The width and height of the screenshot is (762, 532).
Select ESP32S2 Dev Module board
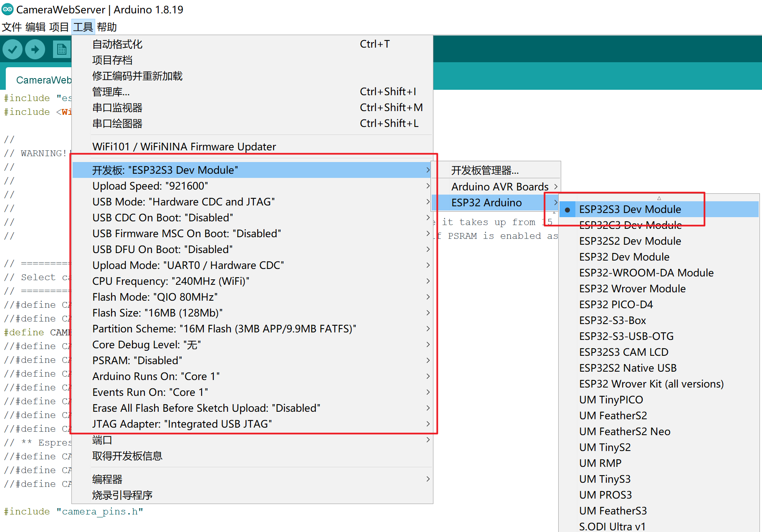click(659, 241)
